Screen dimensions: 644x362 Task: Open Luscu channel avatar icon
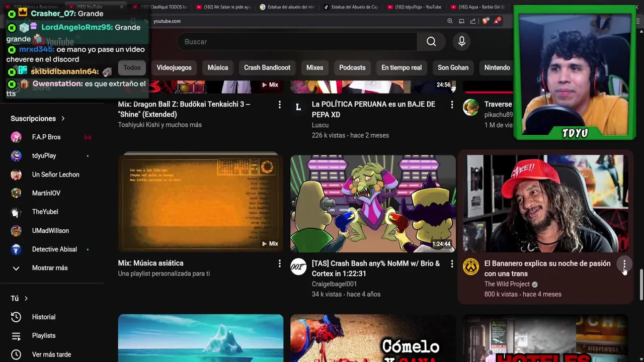pos(298,108)
